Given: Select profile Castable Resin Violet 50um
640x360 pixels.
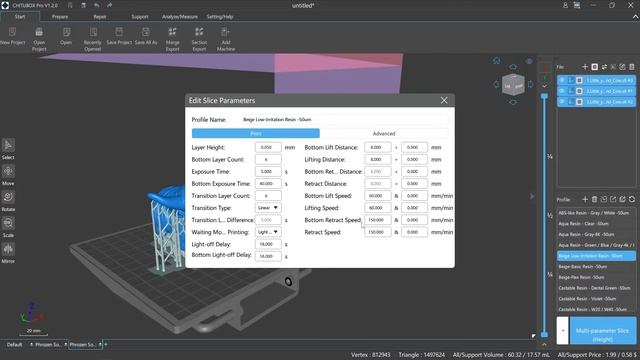Looking at the screenshot, I should tap(596, 299).
